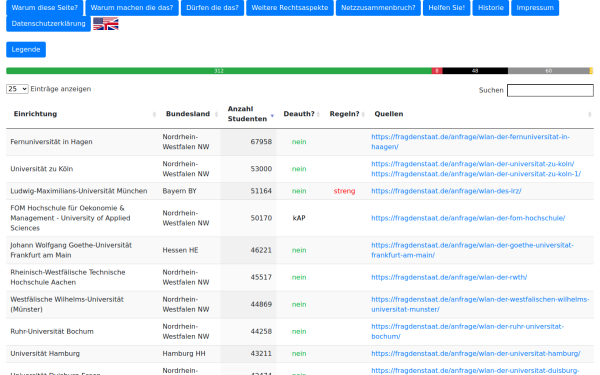Image resolution: width=600 pixels, height=375 pixels.
Task: Open the Fernuniversität in Hagen source link
Action: tap(470, 142)
